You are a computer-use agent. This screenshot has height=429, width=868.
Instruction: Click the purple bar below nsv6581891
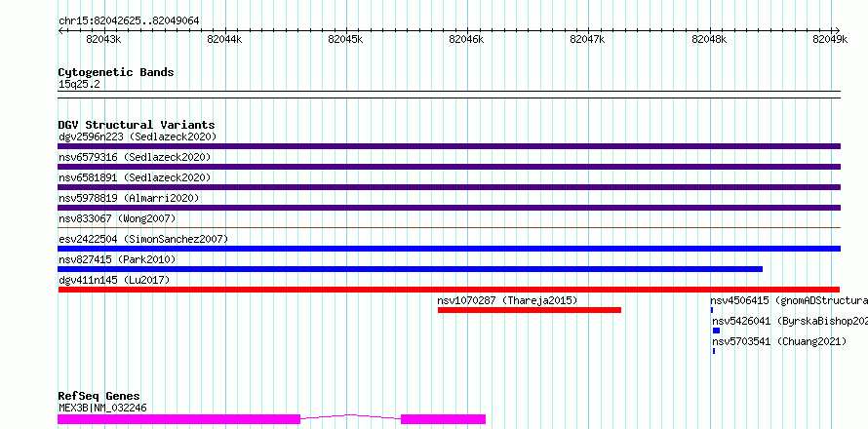point(449,187)
